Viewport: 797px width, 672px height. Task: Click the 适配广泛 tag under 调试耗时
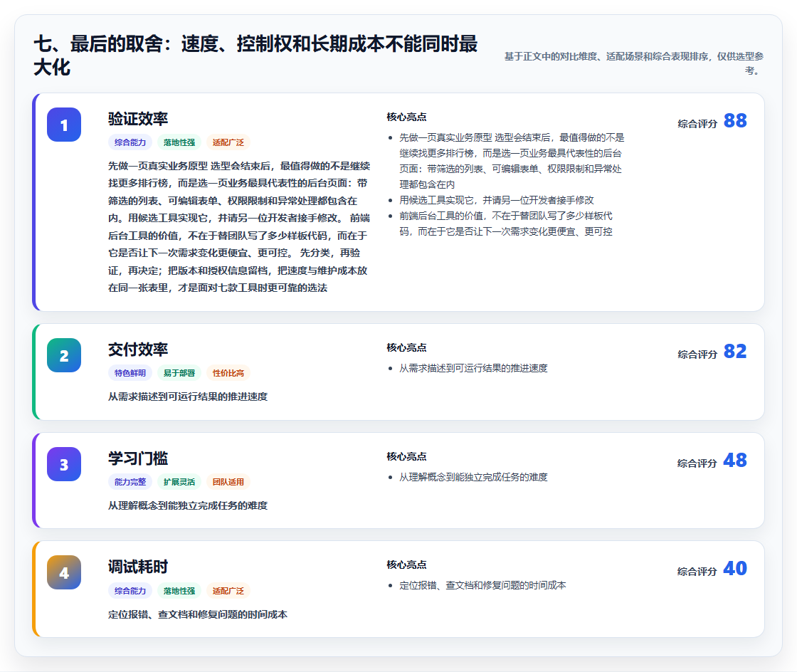click(x=228, y=591)
